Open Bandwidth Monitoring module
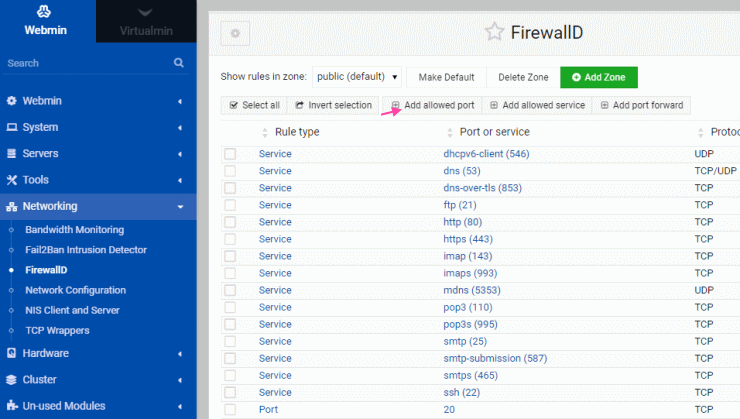 (x=75, y=230)
